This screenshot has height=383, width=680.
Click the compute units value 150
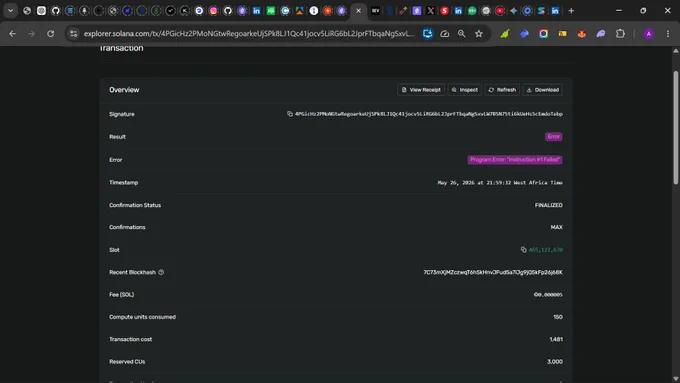(558, 317)
